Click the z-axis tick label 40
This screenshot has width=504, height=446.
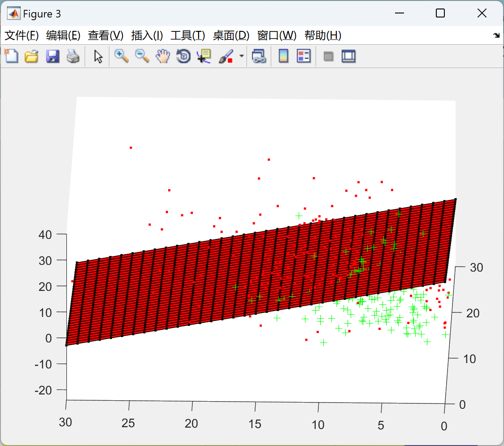(45, 235)
